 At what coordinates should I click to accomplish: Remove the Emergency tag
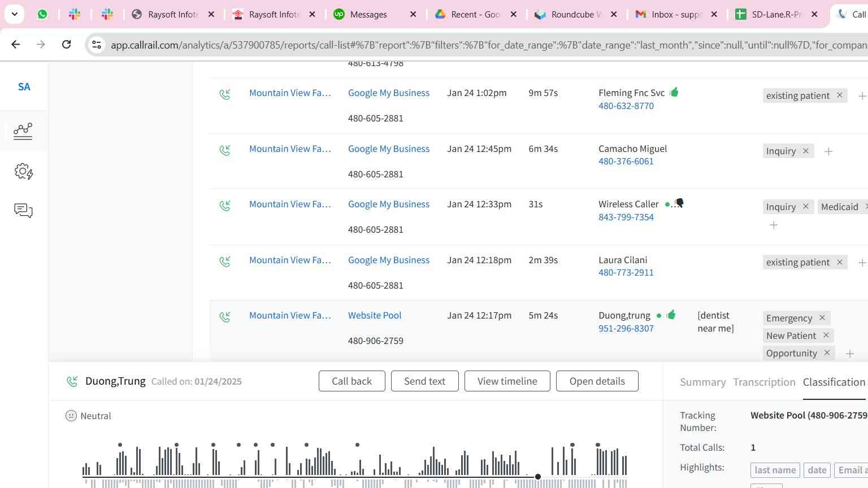[822, 317]
